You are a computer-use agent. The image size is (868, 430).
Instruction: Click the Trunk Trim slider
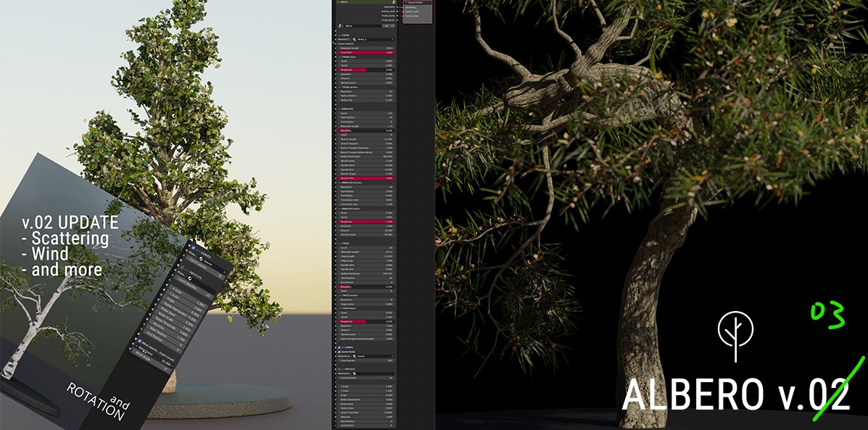pyautogui.click(x=366, y=52)
